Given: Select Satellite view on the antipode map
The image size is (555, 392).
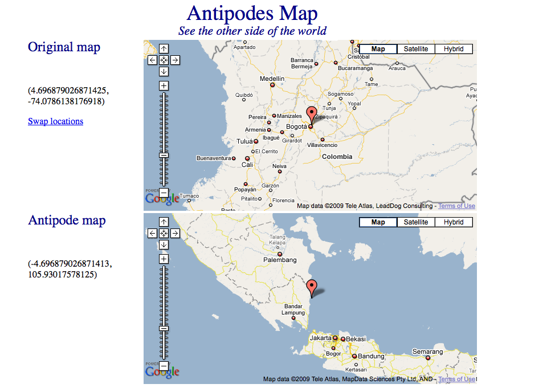Looking at the screenshot, I should click(416, 222).
